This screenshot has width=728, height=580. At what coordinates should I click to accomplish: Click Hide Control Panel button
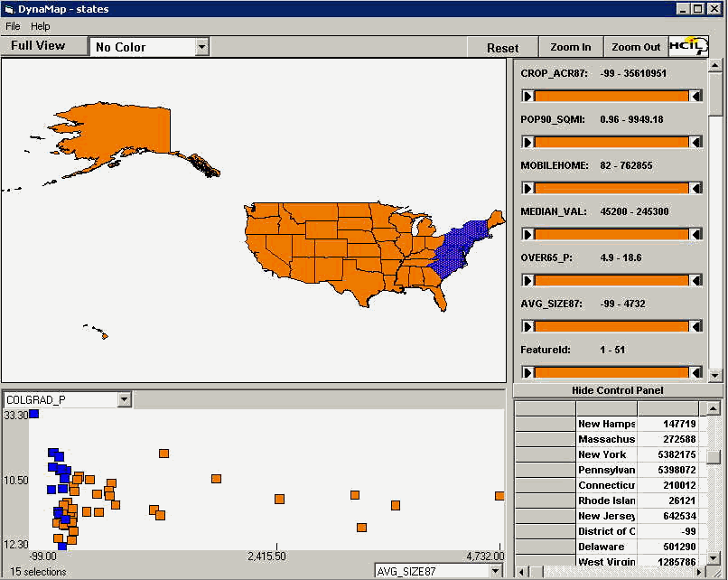tap(618, 390)
